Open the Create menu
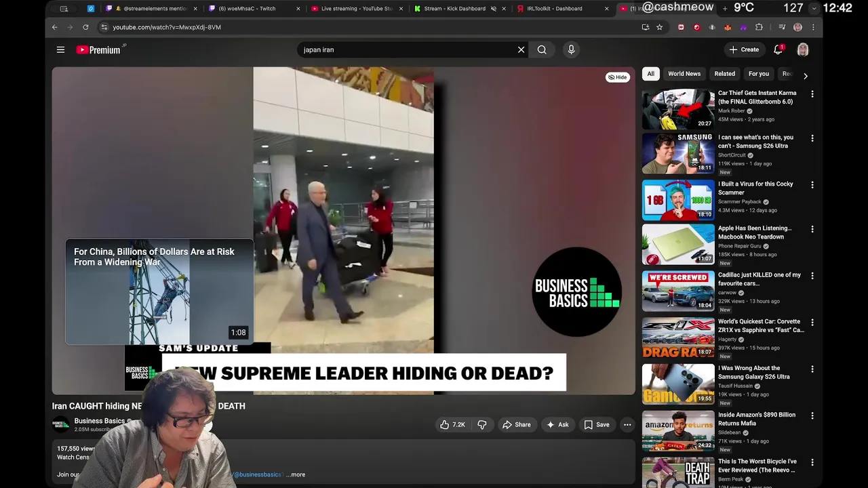868x488 pixels. tap(744, 49)
